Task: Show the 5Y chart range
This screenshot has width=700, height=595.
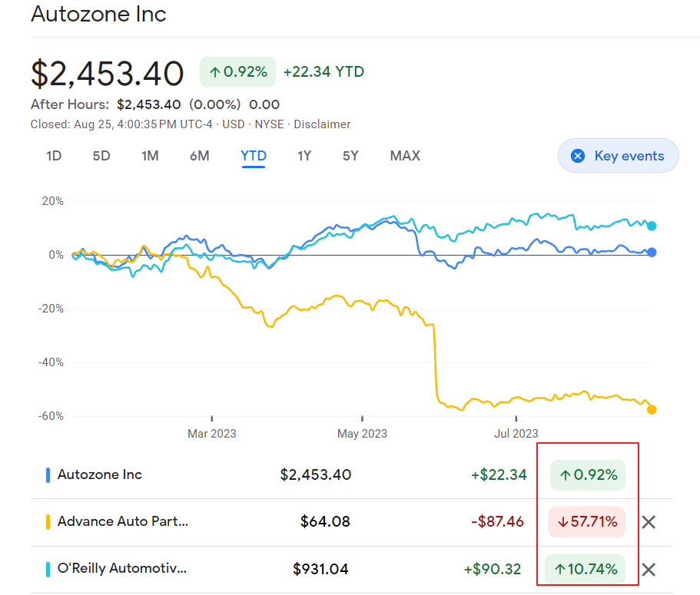Action: pos(350,156)
